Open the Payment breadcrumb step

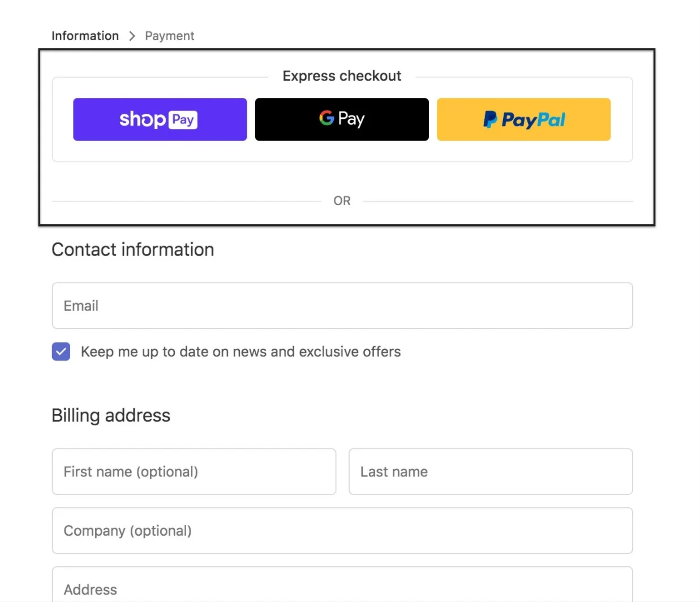point(169,36)
